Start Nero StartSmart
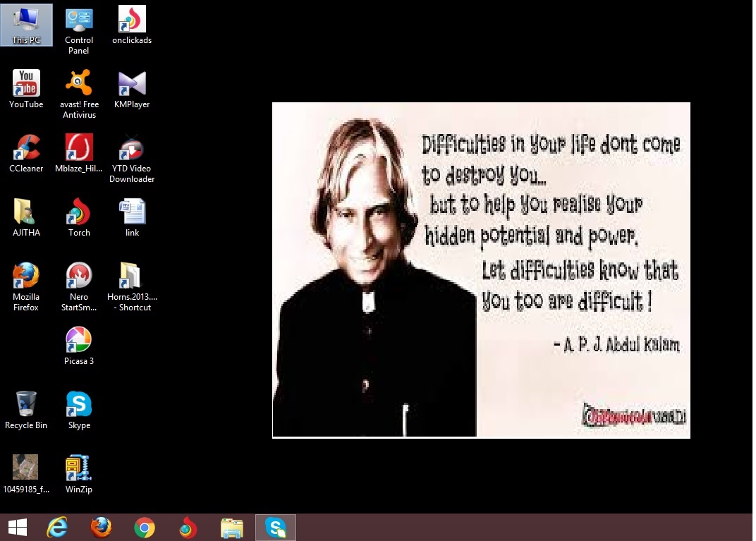The width and height of the screenshot is (756, 541). pyautogui.click(x=78, y=277)
